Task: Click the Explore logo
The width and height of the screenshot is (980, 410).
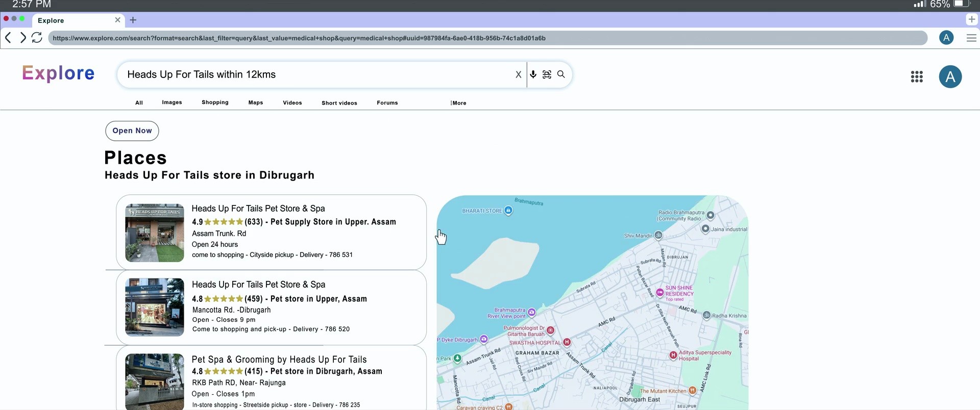Action: (x=58, y=73)
